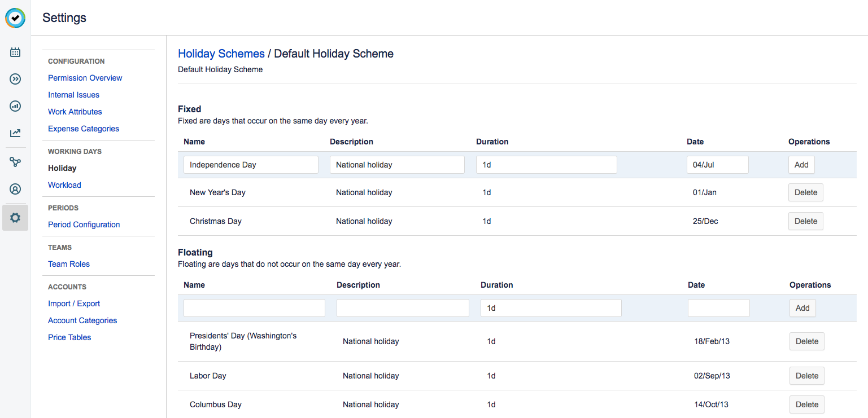The width and height of the screenshot is (868, 418).
Task: Open the Price Tables settings
Action: pyautogui.click(x=69, y=337)
